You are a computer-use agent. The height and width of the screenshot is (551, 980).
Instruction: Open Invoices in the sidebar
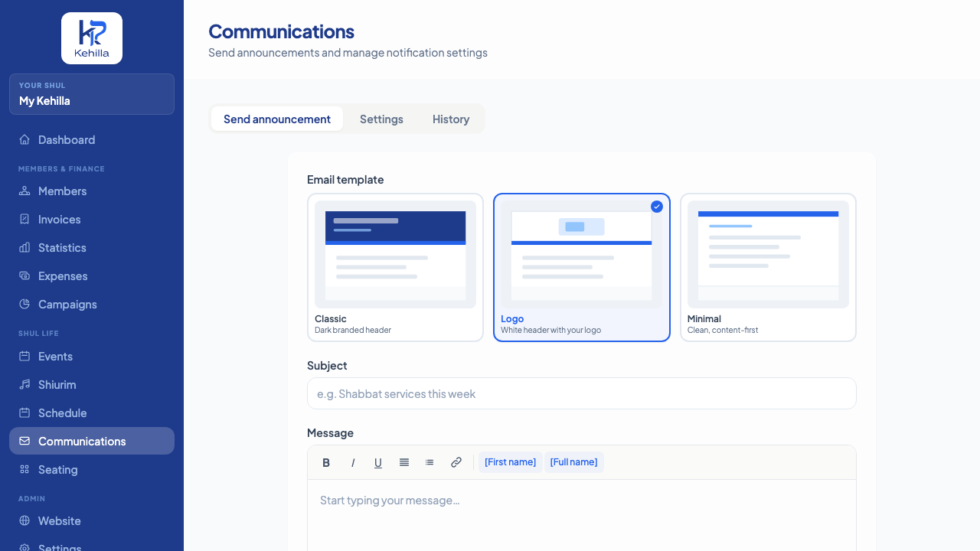click(x=92, y=219)
